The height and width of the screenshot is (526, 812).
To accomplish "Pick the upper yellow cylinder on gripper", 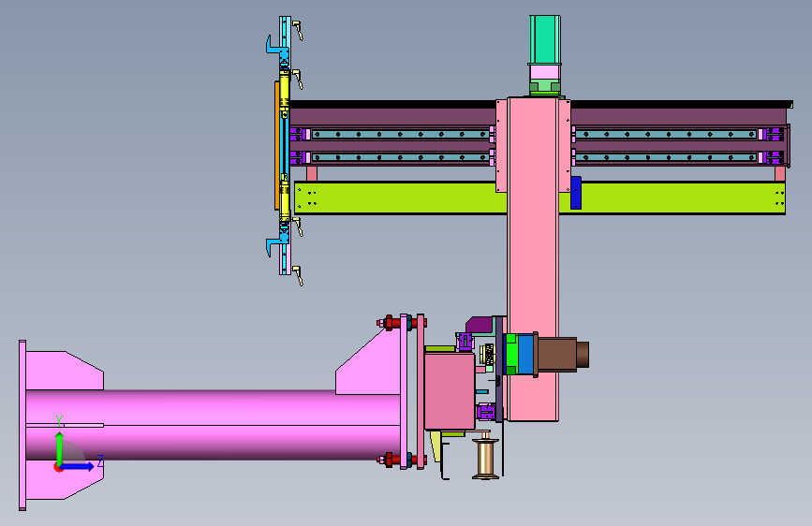I will click(285, 92).
